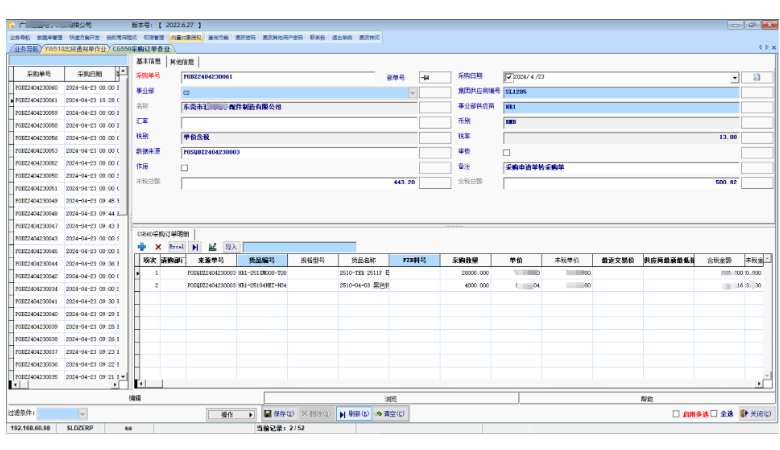Click the 数据来源 data source field

click(x=299, y=152)
